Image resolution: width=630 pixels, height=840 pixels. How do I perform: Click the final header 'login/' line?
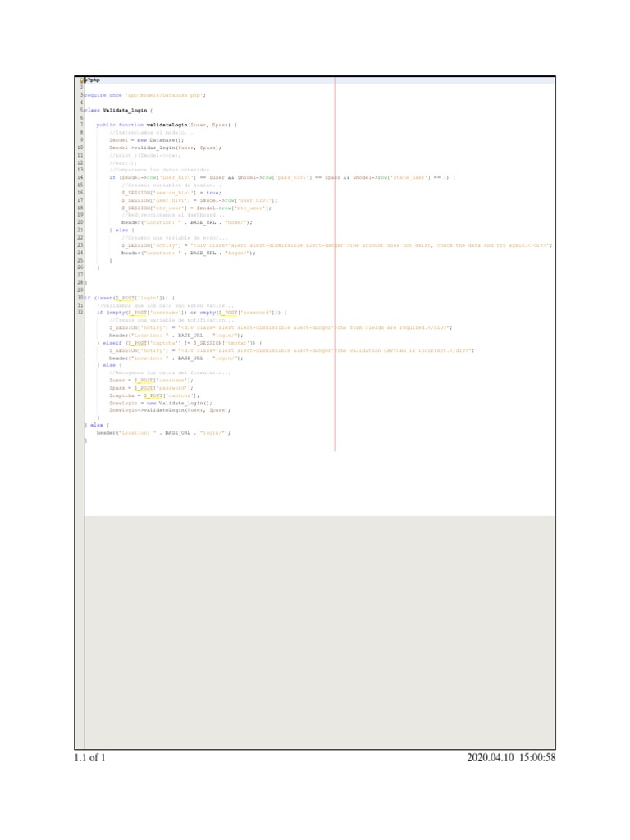tap(164, 433)
